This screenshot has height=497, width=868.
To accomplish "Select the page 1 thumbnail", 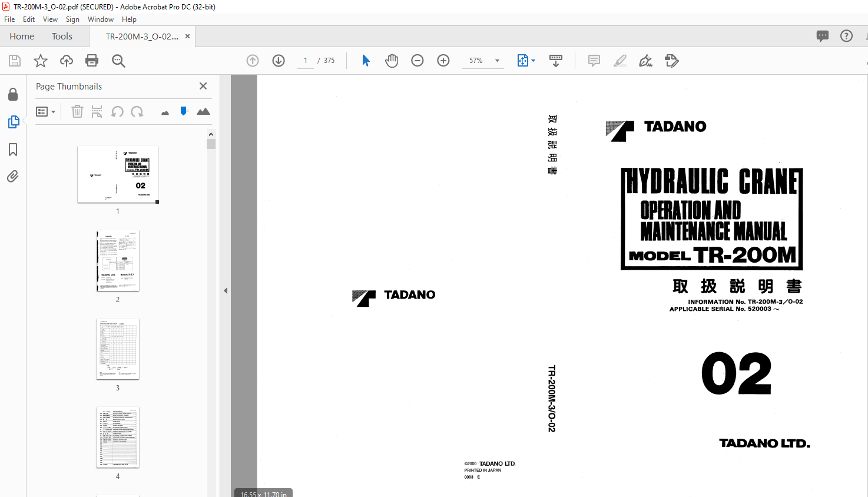I will click(118, 174).
